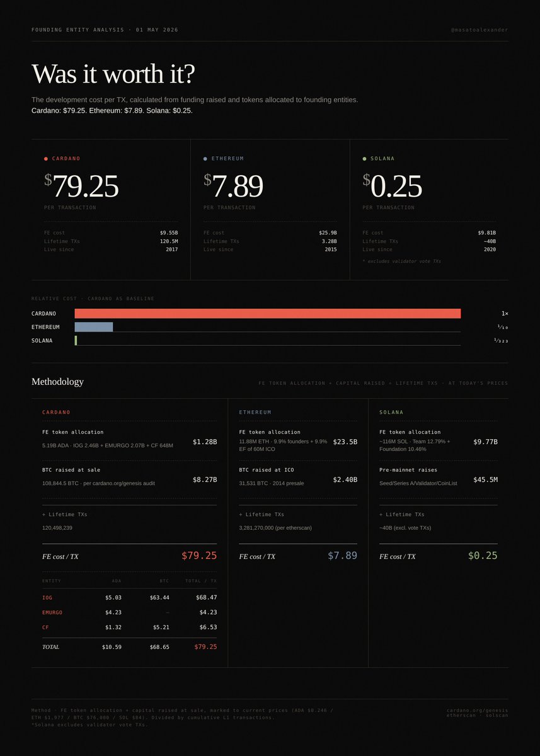Select BTC raised at ICO amount $2.40B
Viewport: 540px width, 756px height.
pyautogui.click(x=345, y=479)
